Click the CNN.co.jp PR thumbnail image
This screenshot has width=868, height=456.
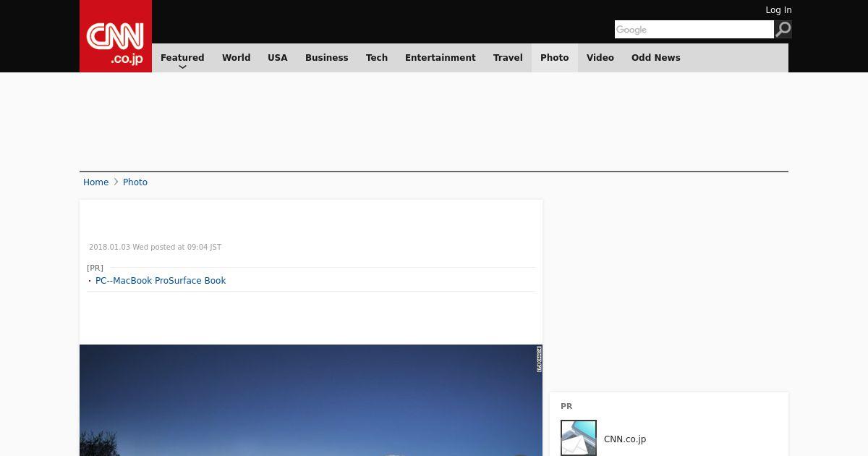tap(579, 438)
